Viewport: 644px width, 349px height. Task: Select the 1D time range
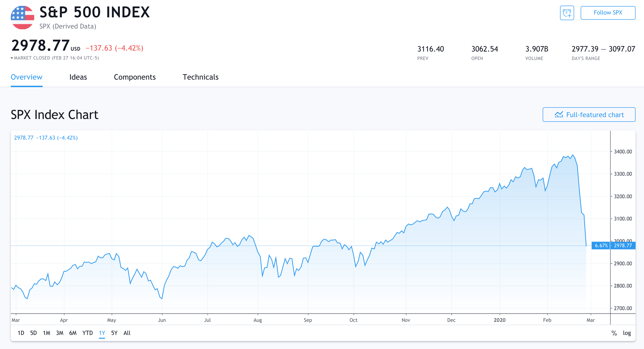(21, 333)
